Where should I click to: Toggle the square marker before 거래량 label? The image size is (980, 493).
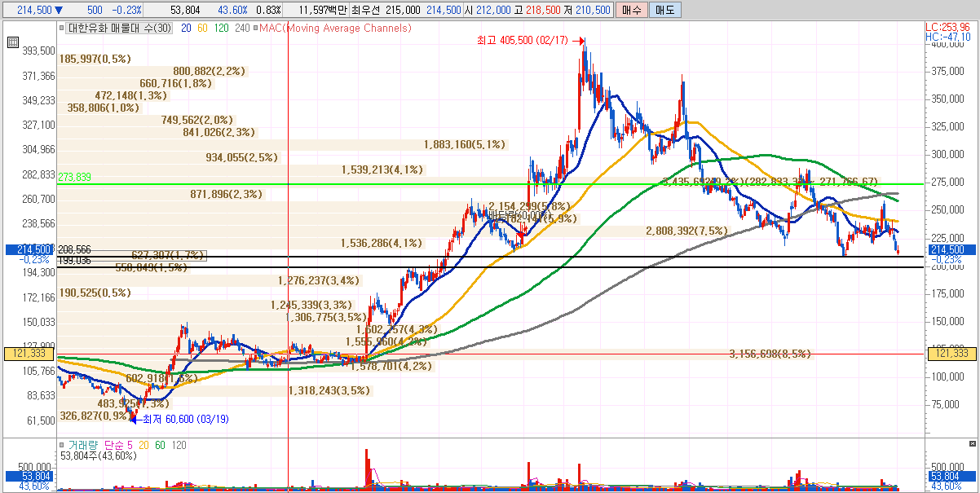(x=62, y=445)
